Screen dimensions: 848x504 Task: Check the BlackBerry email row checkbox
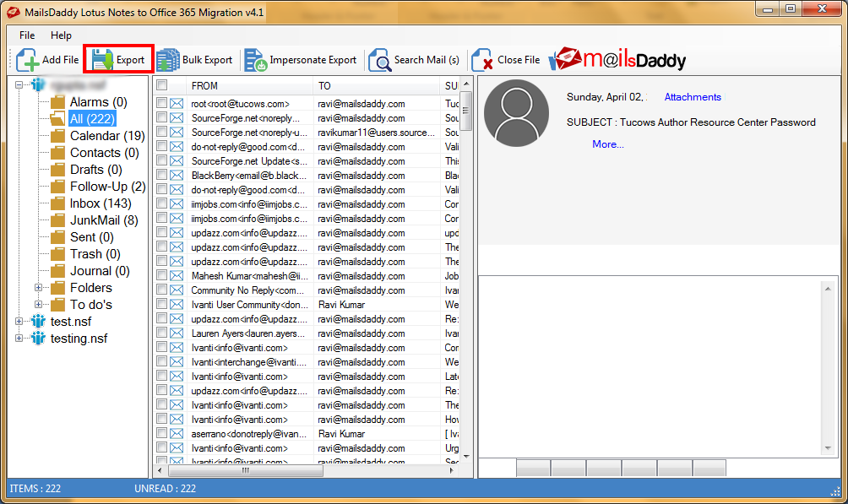[161, 175]
